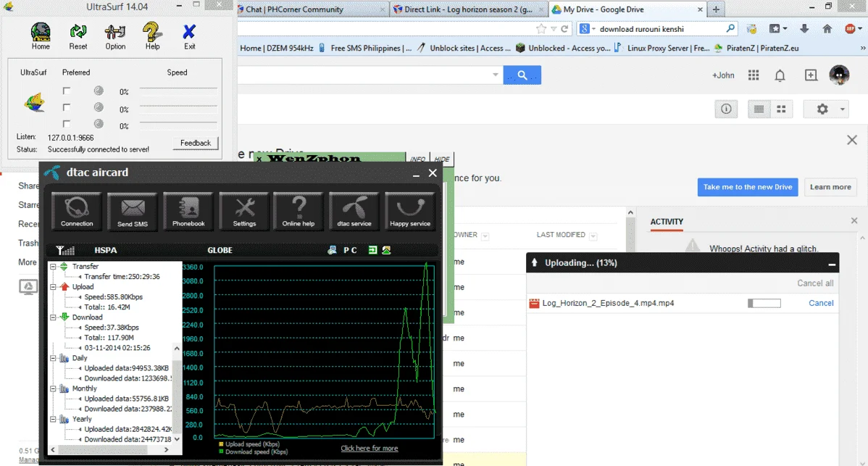The image size is (868, 466).
Task: Select Upload Speed:585.80Kbps row
Action: pyautogui.click(x=114, y=297)
